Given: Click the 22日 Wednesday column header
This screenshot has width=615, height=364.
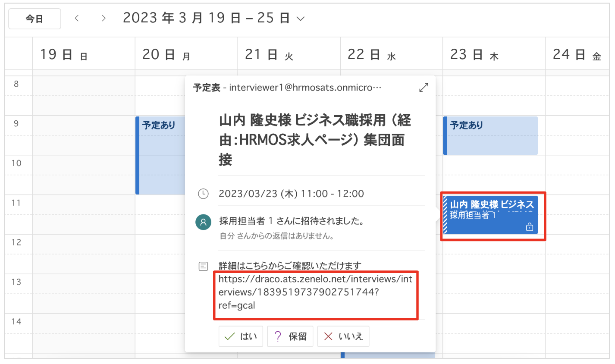Looking at the screenshot, I should point(371,55).
